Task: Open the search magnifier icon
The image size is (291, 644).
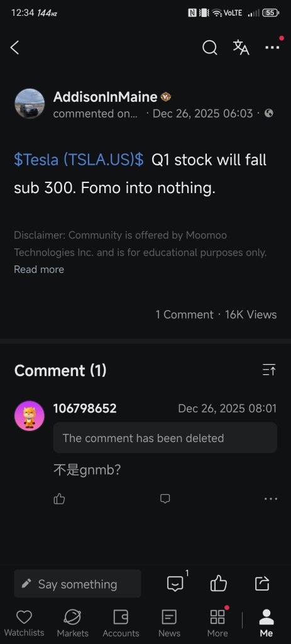Action: click(x=210, y=48)
